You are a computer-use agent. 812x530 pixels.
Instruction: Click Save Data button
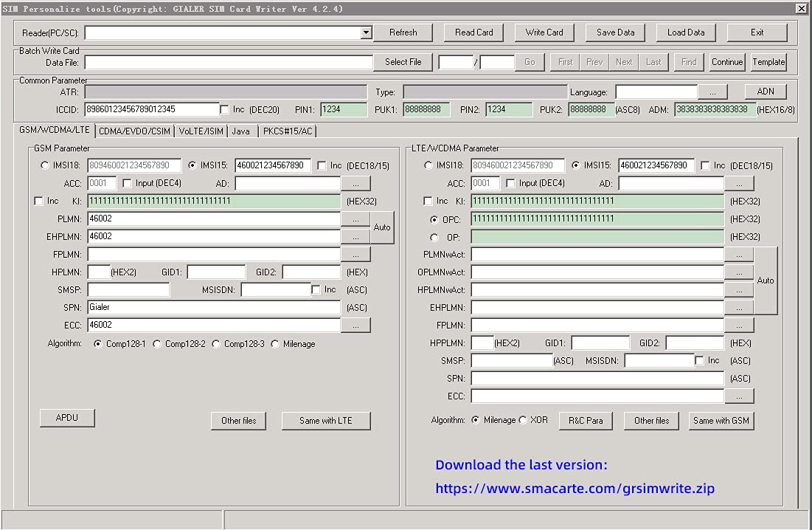(x=615, y=32)
